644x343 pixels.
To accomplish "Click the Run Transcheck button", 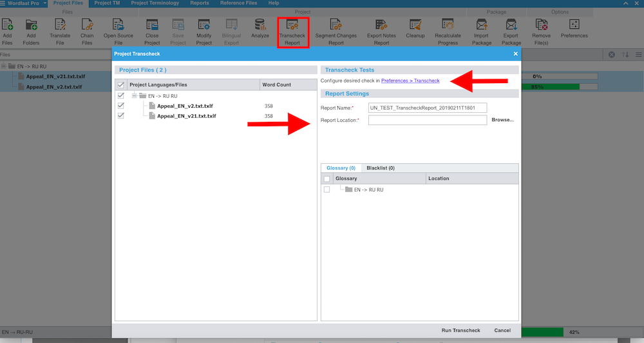I will [461, 330].
